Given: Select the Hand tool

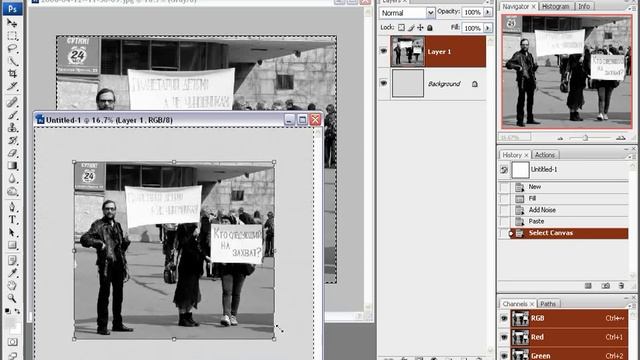Looking at the screenshot, I should click(12, 285).
